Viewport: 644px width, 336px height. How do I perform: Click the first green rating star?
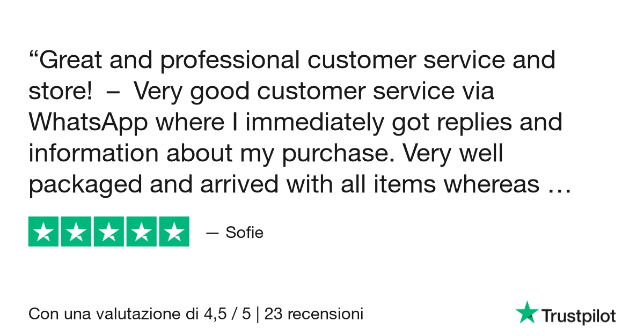tap(43, 232)
